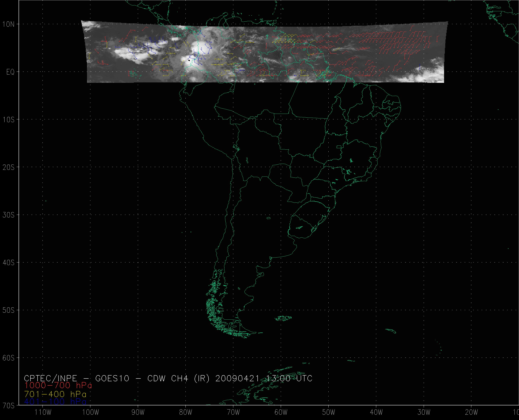
Task: Click the 20W longitude axis label
Action: pos(472,412)
